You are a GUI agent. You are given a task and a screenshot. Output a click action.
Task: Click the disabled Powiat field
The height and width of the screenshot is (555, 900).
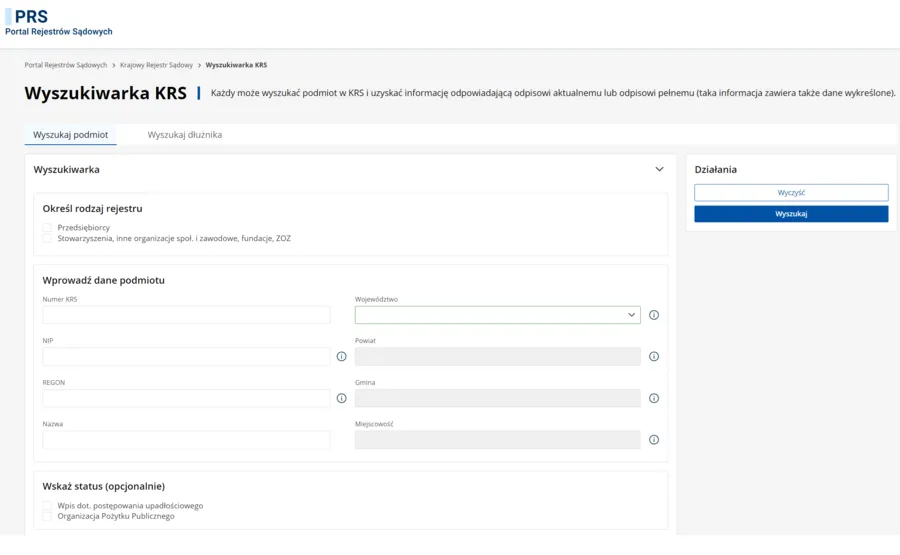(x=498, y=356)
